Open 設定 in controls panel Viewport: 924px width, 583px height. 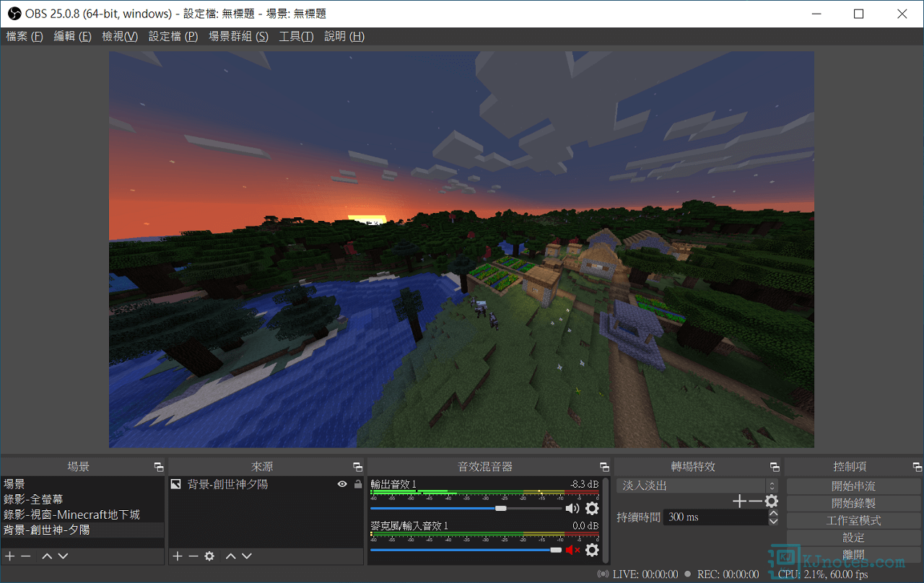coord(853,538)
